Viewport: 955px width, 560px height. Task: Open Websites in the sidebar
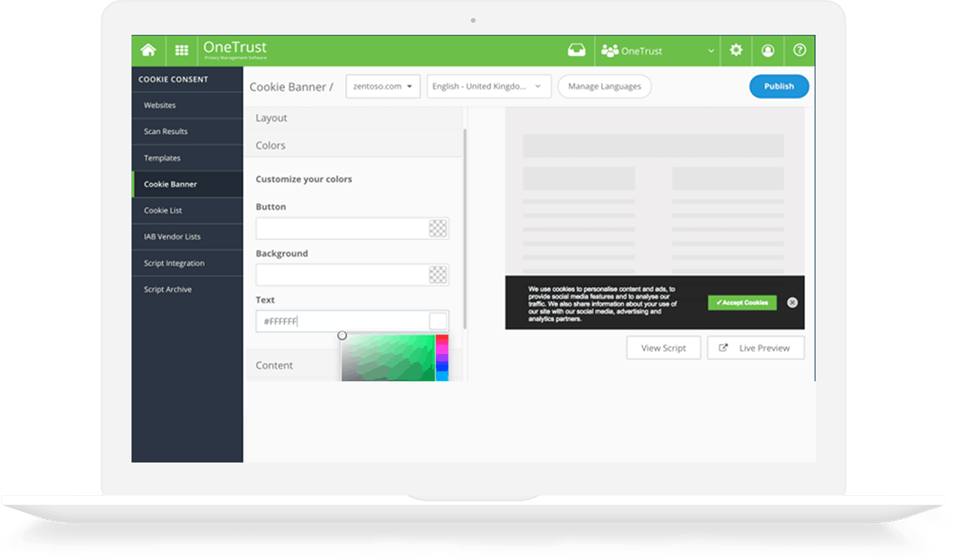coord(187,105)
